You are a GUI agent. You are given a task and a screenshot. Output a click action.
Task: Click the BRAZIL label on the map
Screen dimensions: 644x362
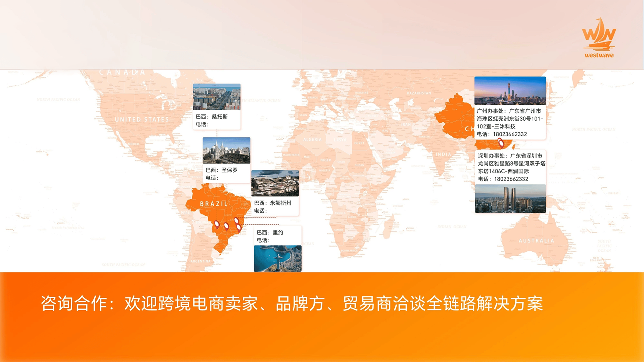[214, 204]
